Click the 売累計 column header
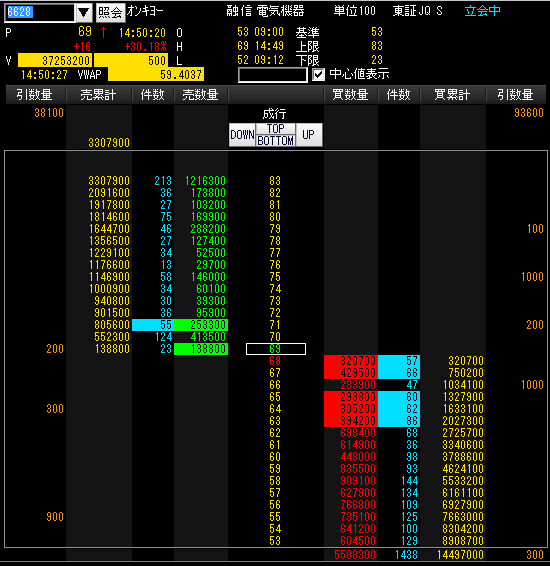This screenshot has height=566, width=550. pos(99,95)
